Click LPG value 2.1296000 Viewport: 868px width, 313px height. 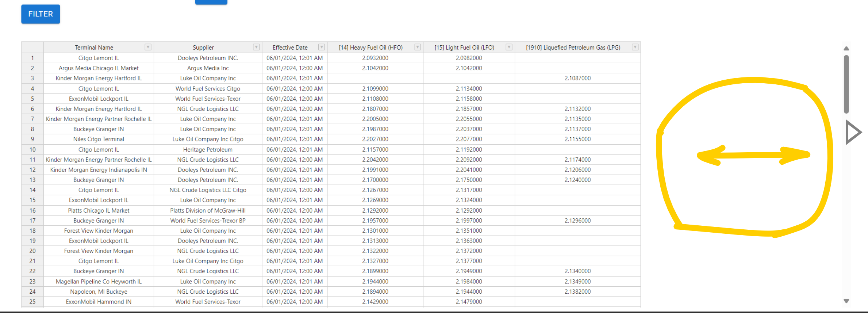(577, 221)
